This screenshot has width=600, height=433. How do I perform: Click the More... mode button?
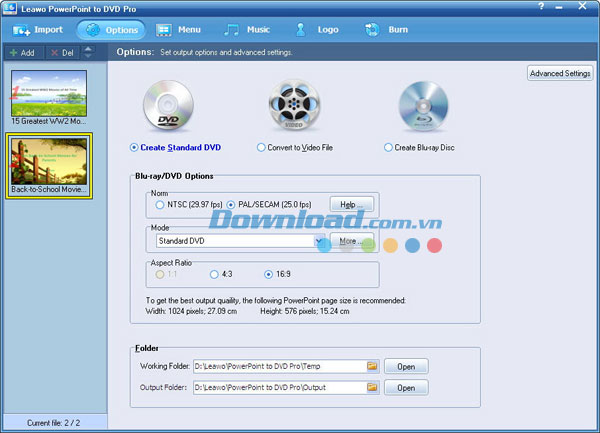(352, 241)
